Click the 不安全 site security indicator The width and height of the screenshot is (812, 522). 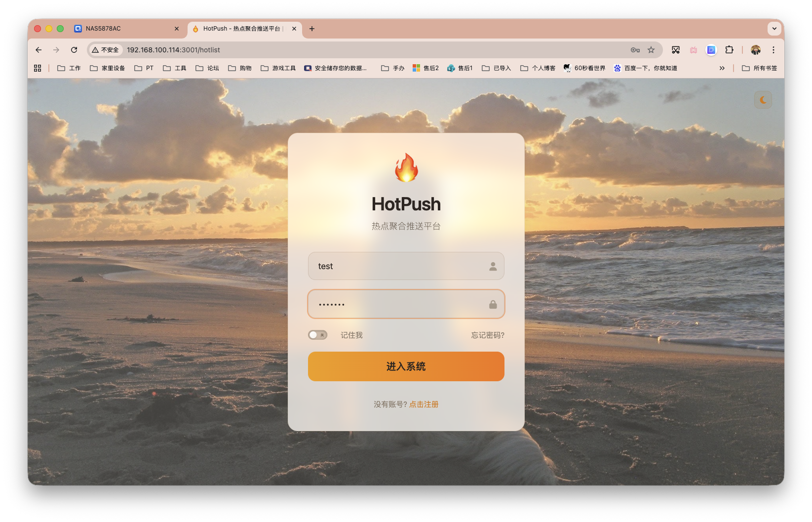(x=106, y=50)
